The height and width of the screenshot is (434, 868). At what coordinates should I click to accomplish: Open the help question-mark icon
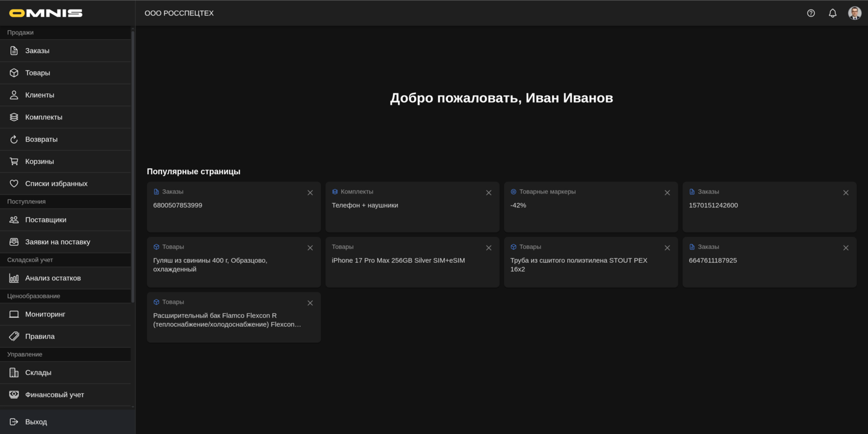pos(811,13)
